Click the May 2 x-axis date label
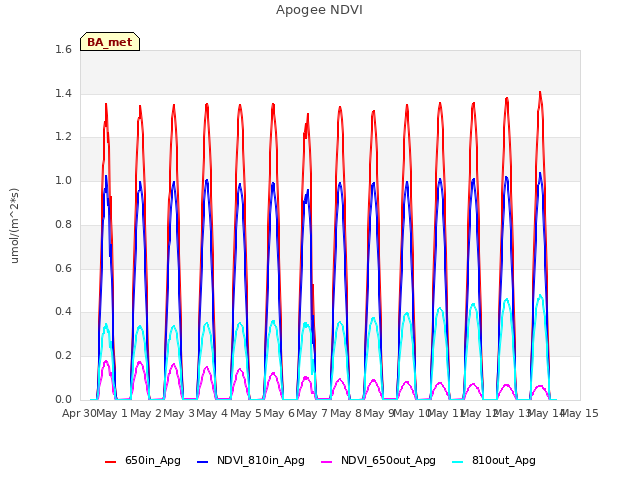This screenshot has width=640, height=480. click(x=146, y=413)
